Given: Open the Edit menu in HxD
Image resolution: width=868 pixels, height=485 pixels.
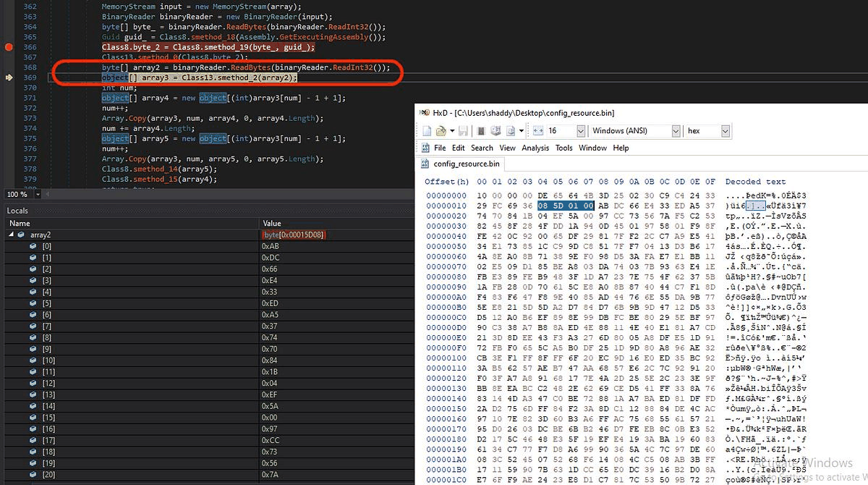Looking at the screenshot, I should tap(459, 148).
